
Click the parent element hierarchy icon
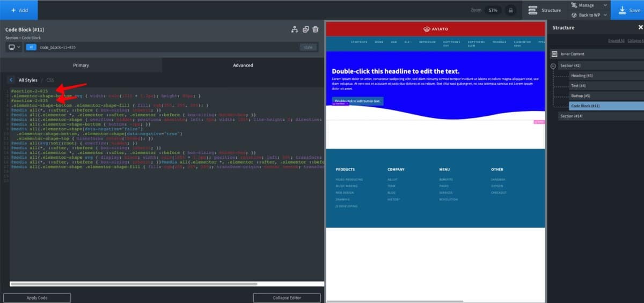click(295, 30)
